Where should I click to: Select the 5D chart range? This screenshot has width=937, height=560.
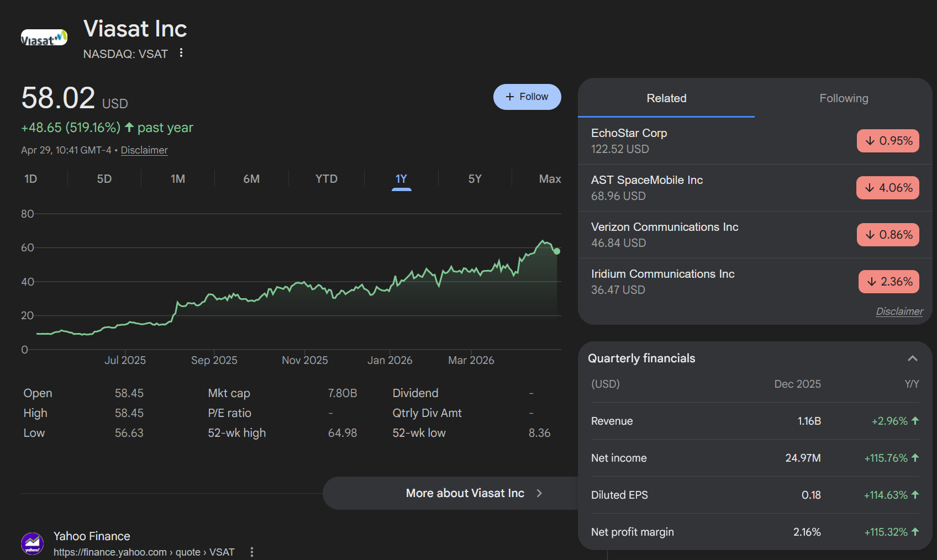click(x=104, y=179)
